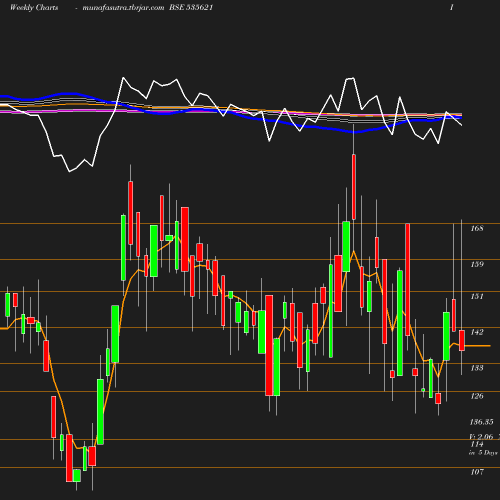Click the 136.35 current price value
Viewport: 500px width, 500px height.
481,422
